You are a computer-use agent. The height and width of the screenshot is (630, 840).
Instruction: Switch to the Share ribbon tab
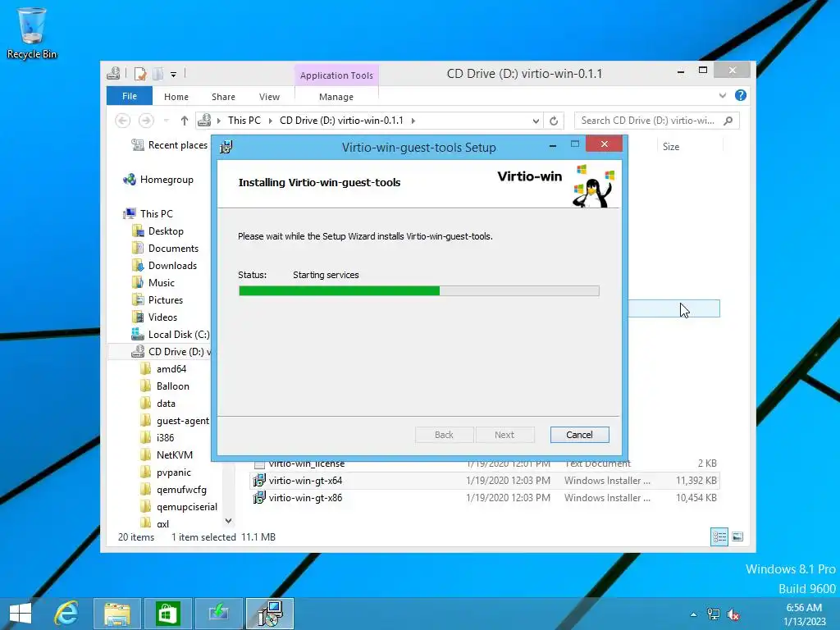pos(223,97)
